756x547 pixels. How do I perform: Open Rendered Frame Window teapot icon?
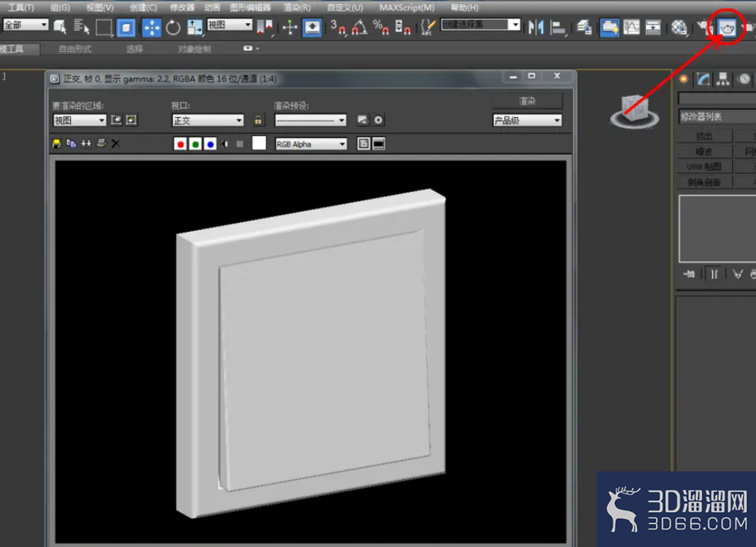pos(727,28)
